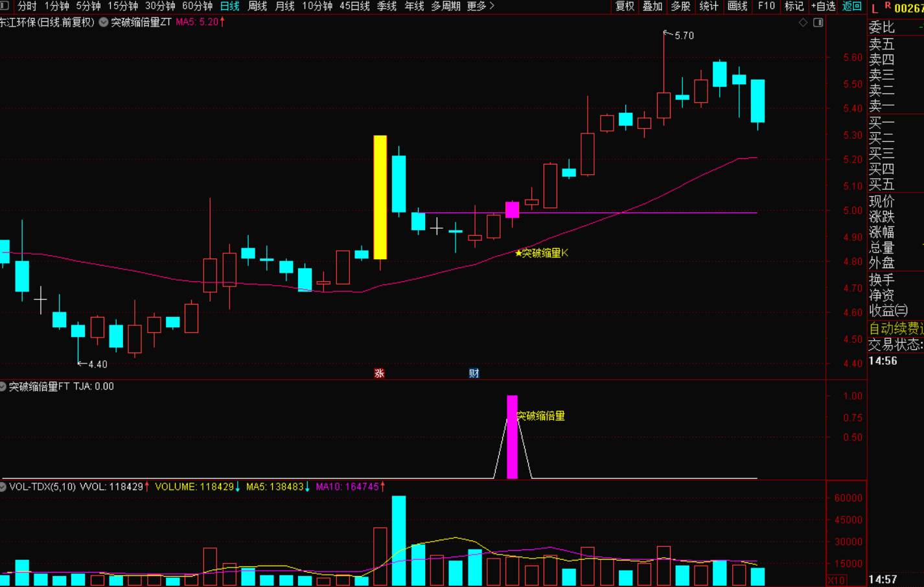This screenshot has width=924, height=587.
Task: Click the blue 财 marker on the time axis
Action: 474,373
